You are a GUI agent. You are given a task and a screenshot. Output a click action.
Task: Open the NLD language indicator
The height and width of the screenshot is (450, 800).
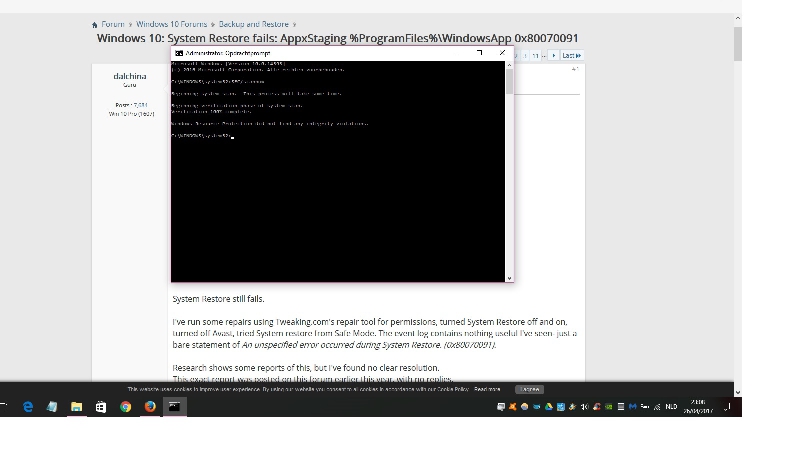coord(671,407)
